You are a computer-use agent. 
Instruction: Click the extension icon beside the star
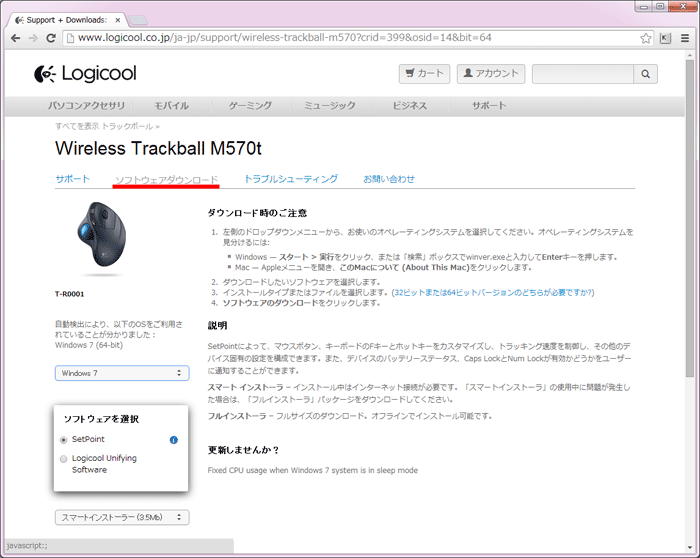click(x=665, y=38)
